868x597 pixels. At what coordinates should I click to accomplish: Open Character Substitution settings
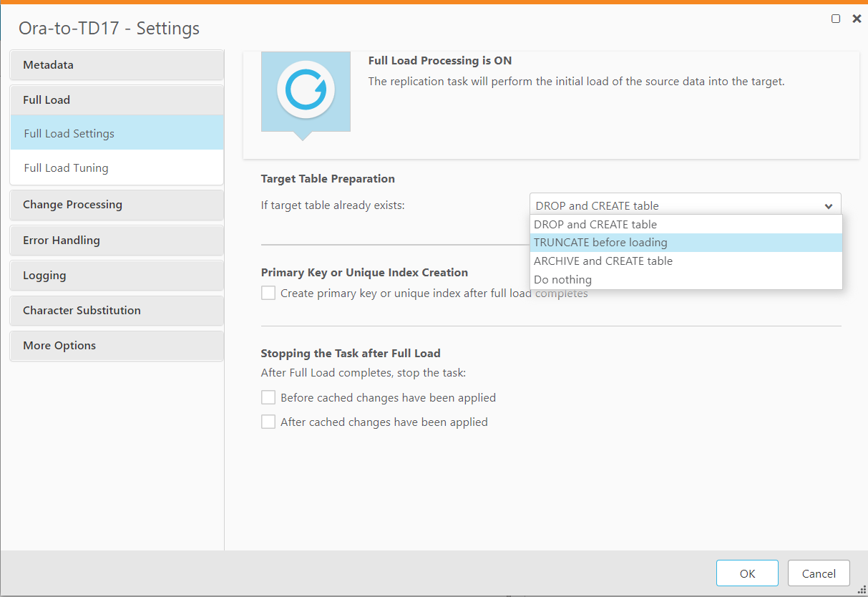[117, 311]
